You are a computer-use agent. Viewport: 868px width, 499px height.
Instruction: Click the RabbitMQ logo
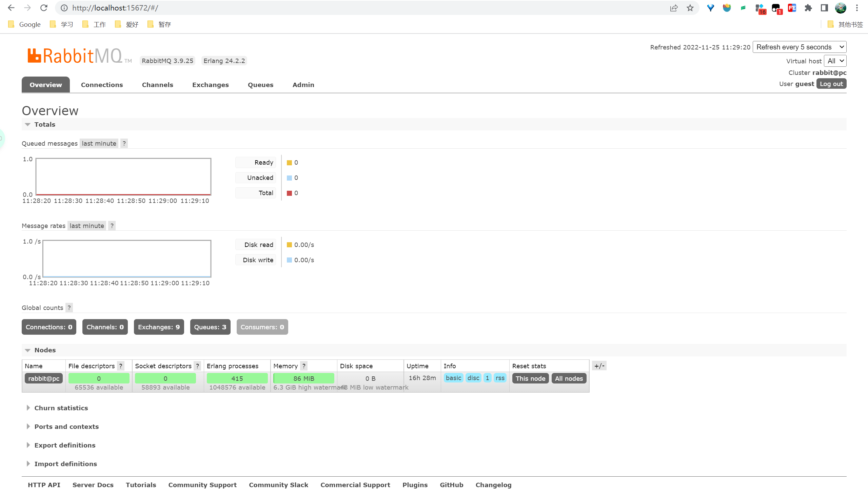[x=79, y=56]
